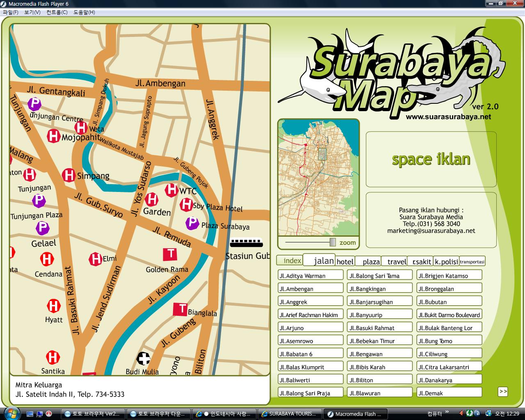Click the >> next page button
The width and height of the screenshot is (525, 420).
503,392
